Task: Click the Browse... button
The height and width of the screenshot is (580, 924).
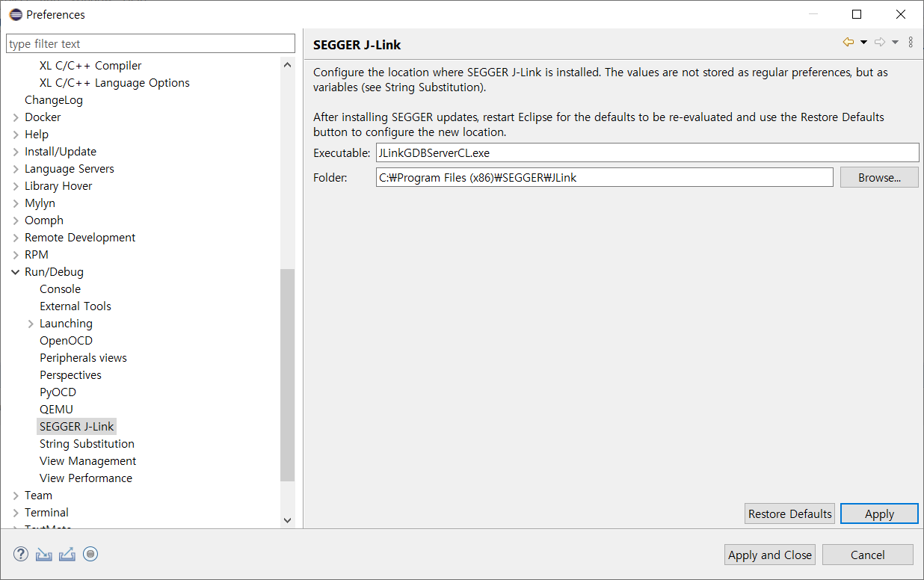Action: tap(879, 177)
